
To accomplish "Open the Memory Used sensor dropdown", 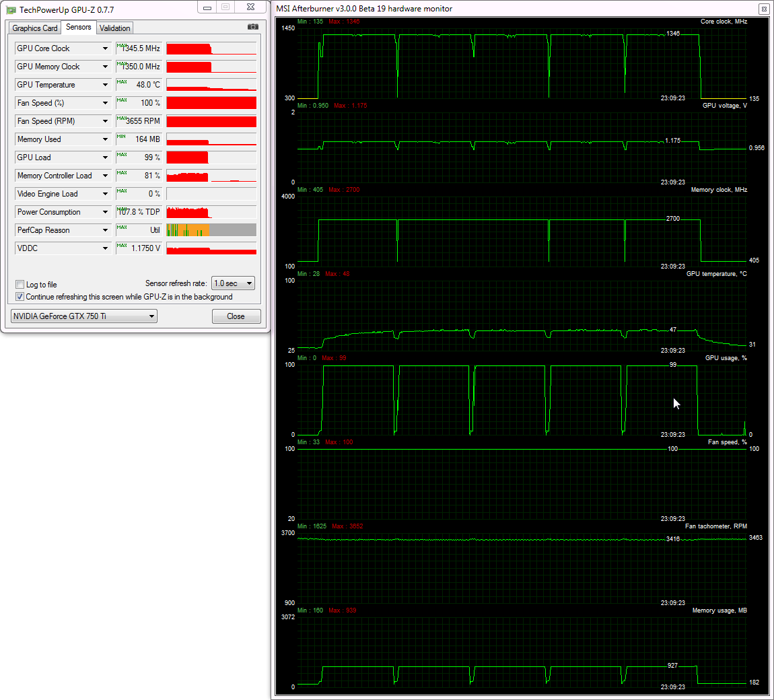I will pyautogui.click(x=105, y=139).
